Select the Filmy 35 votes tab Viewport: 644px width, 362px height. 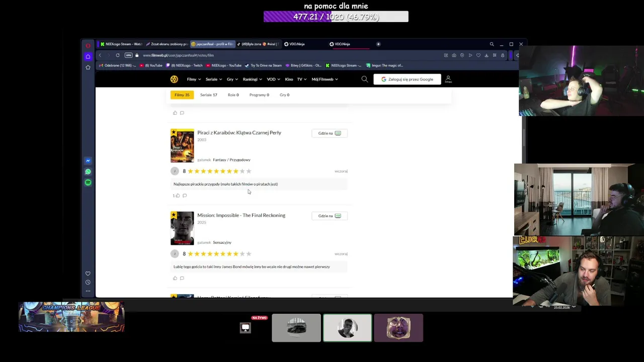(182, 95)
